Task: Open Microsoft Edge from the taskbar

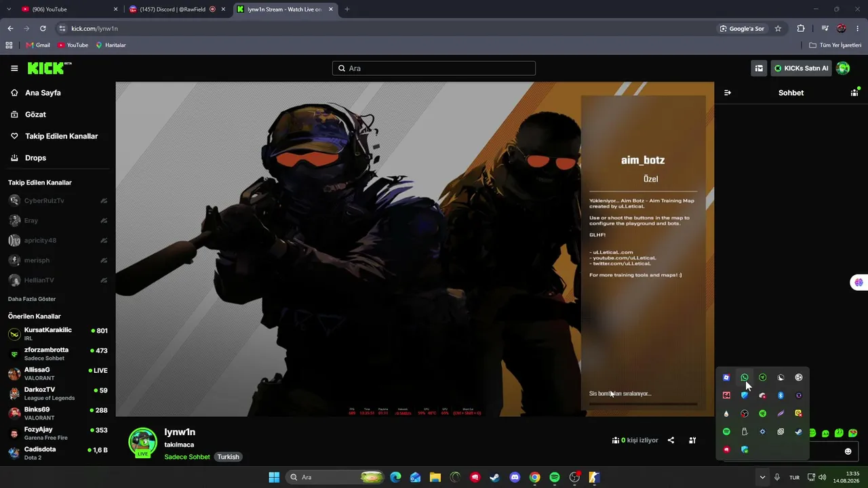Action: [x=395, y=477]
